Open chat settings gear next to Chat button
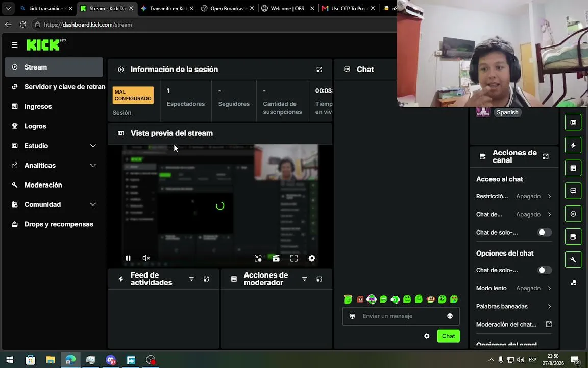 pos(427,336)
